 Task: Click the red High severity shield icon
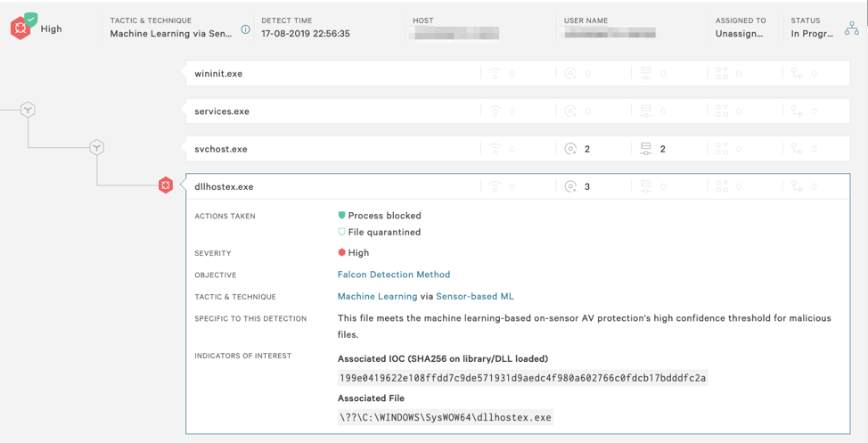click(21, 28)
